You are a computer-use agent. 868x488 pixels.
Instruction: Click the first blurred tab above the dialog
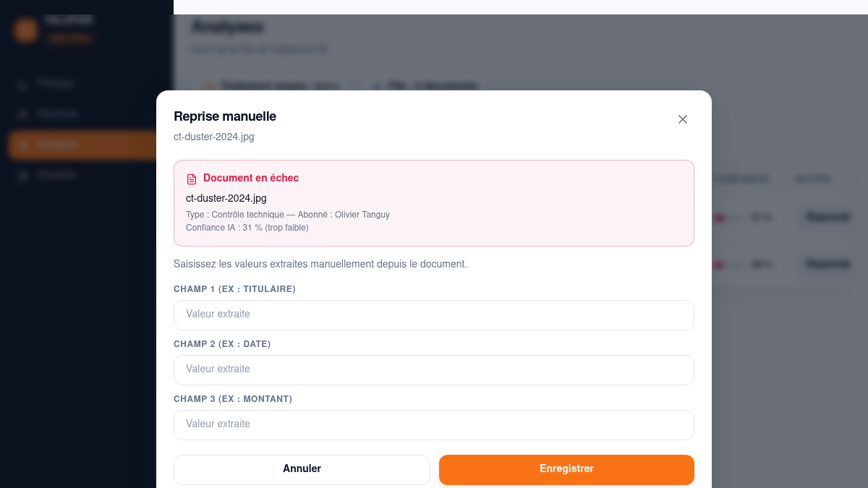click(x=271, y=85)
